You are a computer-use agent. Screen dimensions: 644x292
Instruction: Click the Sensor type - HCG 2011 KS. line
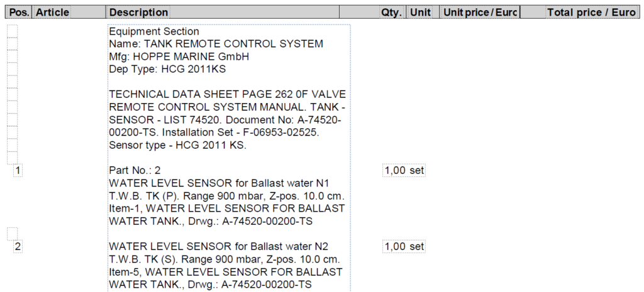(177, 146)
